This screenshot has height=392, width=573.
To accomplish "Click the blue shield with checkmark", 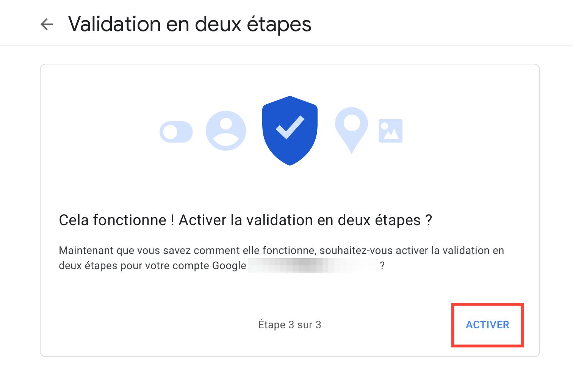I will pyautogui.click(x=290, y=130).
